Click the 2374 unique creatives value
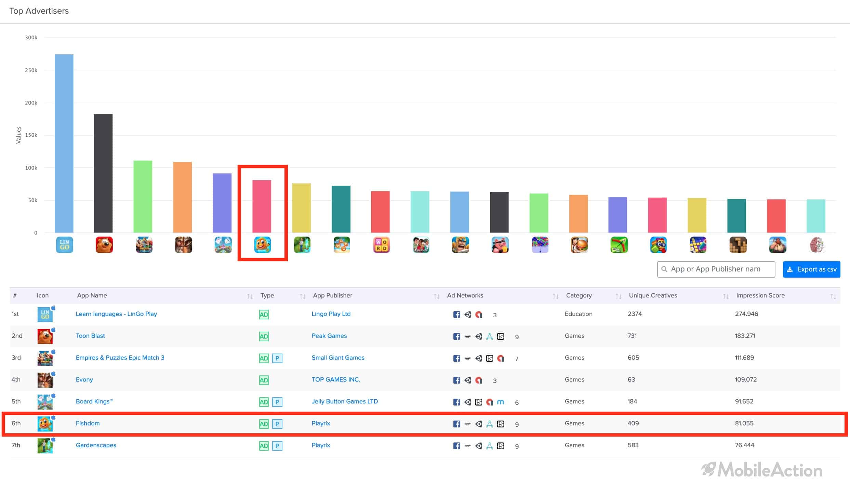Viewport: 850px width, 504px height. pos(635,314)
